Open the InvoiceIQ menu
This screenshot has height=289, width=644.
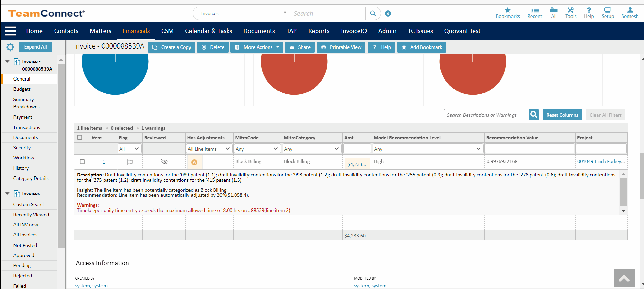354,31
